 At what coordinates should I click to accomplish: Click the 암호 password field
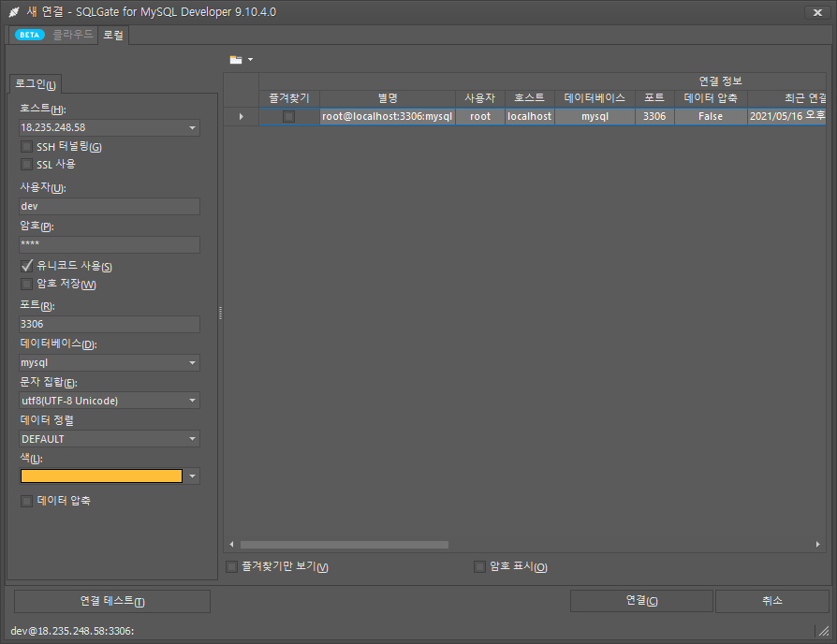point(110,245)
